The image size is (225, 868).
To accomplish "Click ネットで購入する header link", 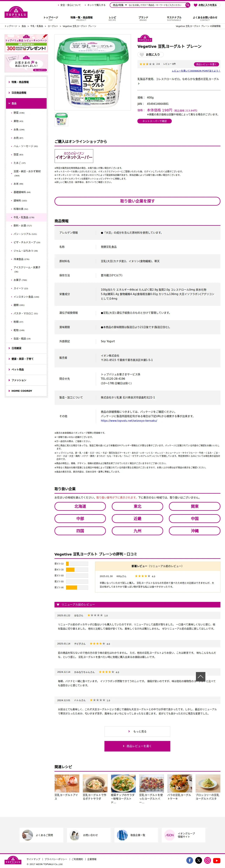I will (96, 5).
